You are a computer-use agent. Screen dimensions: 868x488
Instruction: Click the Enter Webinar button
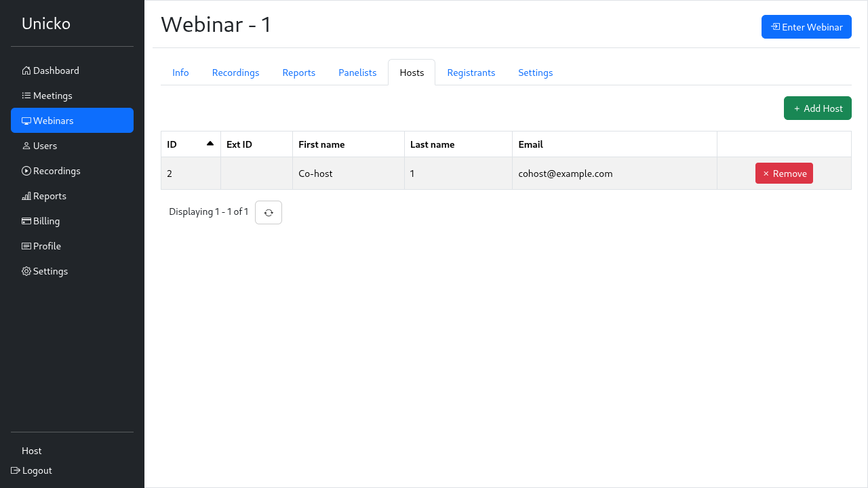click(806, 27)
